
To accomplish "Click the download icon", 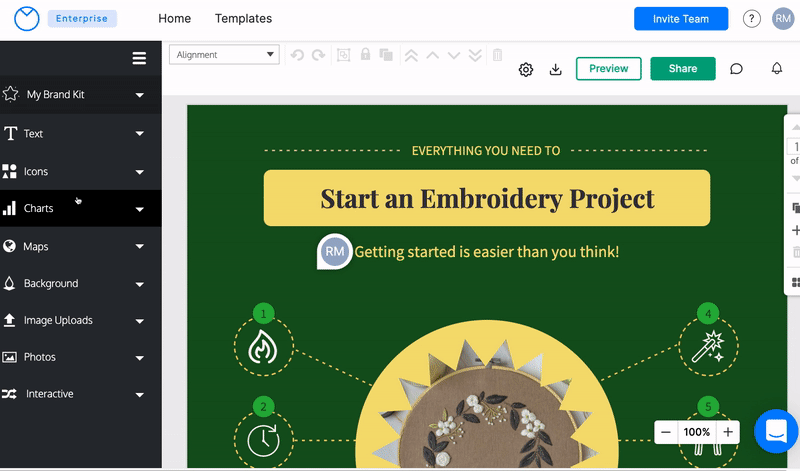I will point(556,69).
